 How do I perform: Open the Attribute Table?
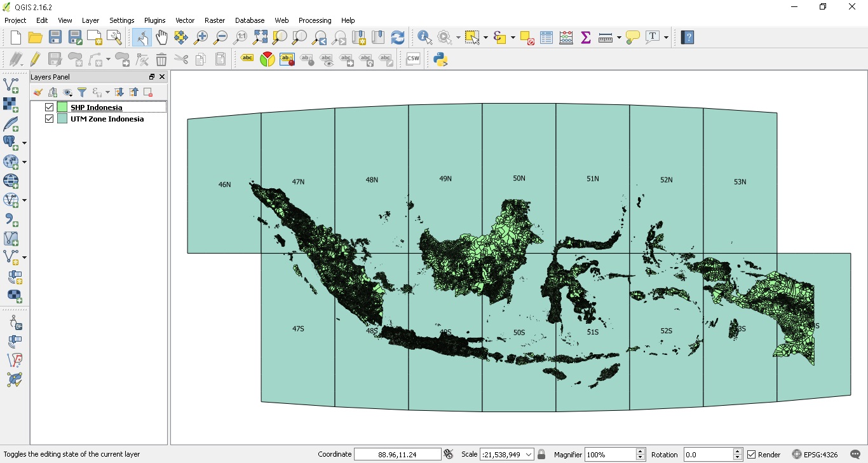click(x=546, y=37)
